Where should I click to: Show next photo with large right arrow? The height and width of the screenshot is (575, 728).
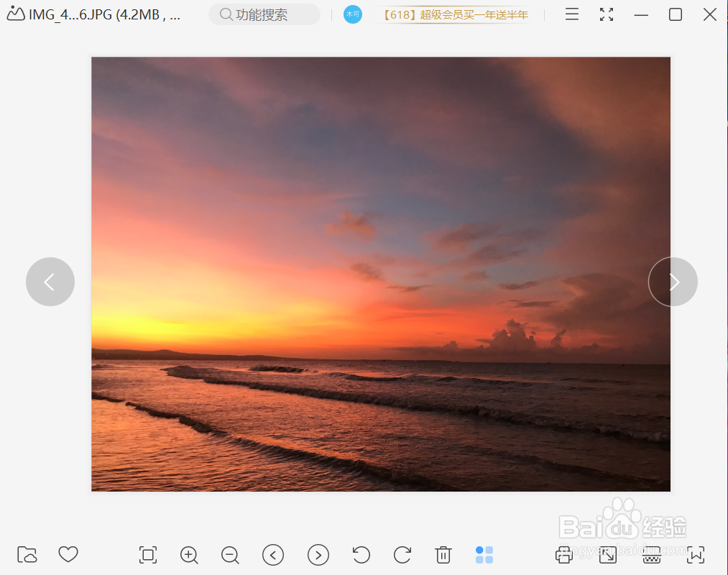click(x=673, y=282)
